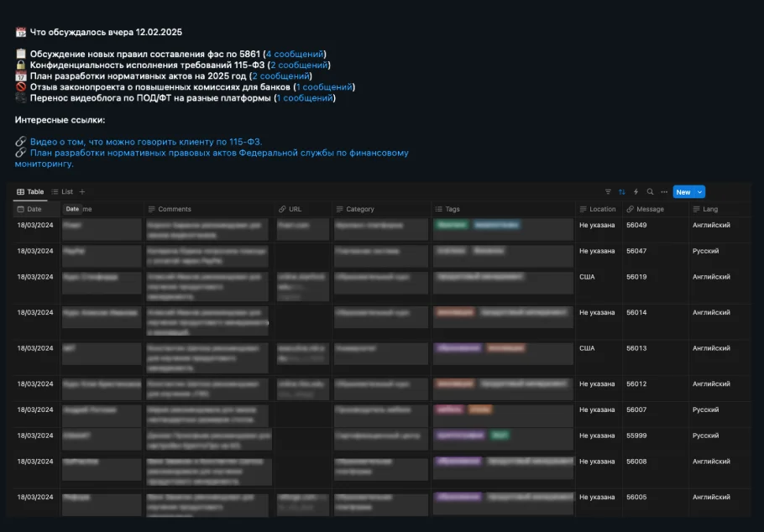Add a new view with plus icon
The height and width of the screenshot is (532, 764).
coord(82,192)
